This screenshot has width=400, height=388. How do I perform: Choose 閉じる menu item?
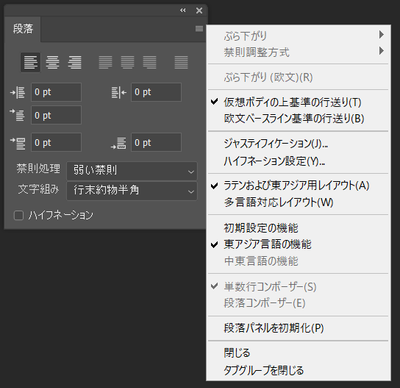(298, 353)
